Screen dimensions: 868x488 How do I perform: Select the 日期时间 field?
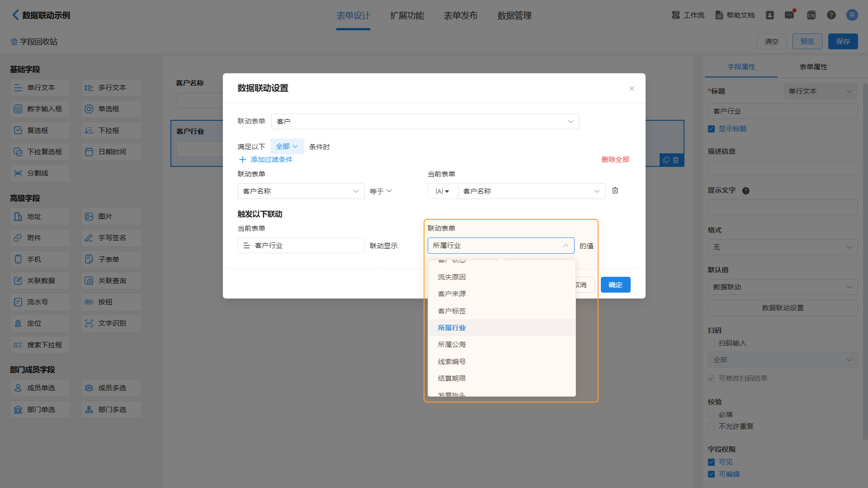pos(111,152)
